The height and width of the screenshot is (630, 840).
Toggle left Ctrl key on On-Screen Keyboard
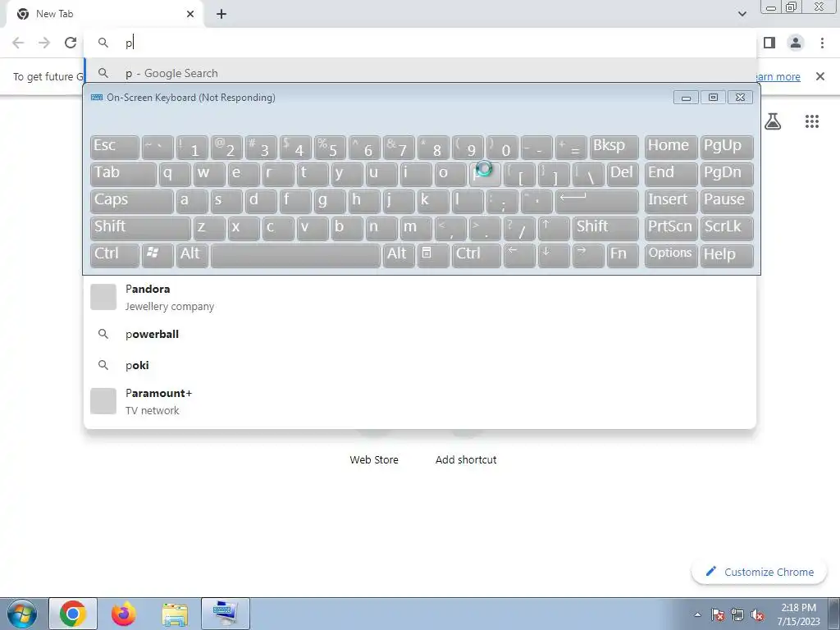pos(115,255)
